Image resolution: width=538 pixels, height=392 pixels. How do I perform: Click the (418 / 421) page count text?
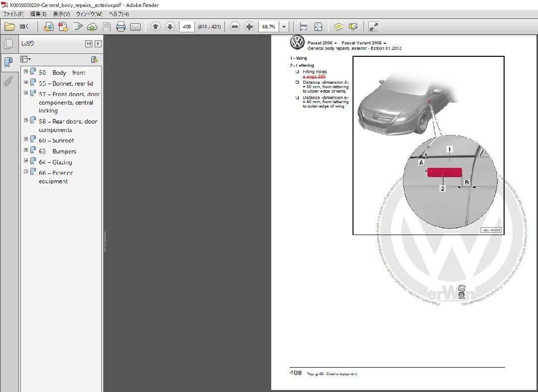tap(209, 27)
